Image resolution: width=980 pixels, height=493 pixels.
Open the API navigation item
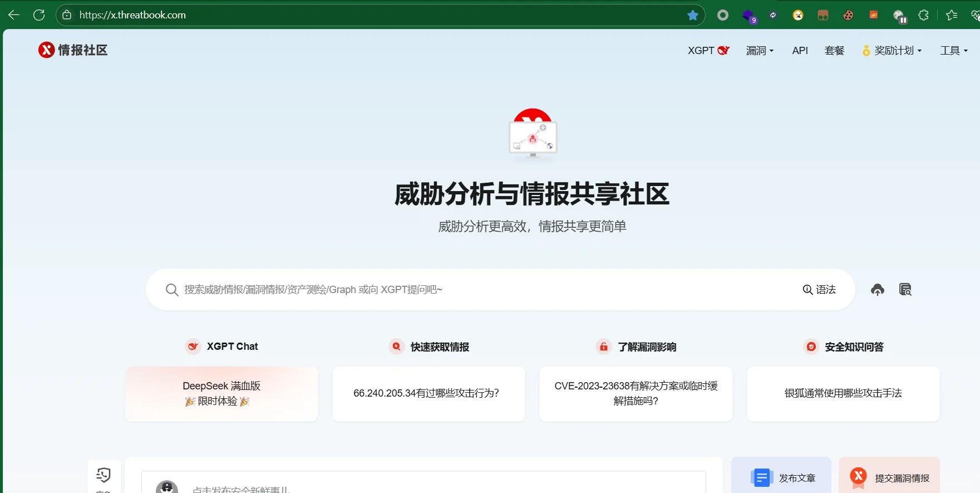click(800, 51)
